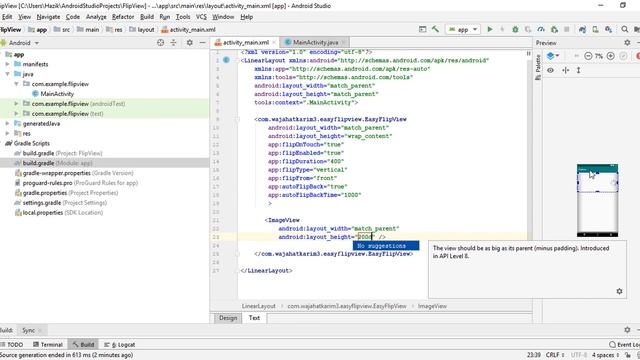Expand the generatedJava folder
The image size is (640, 360).
[7, 123]
